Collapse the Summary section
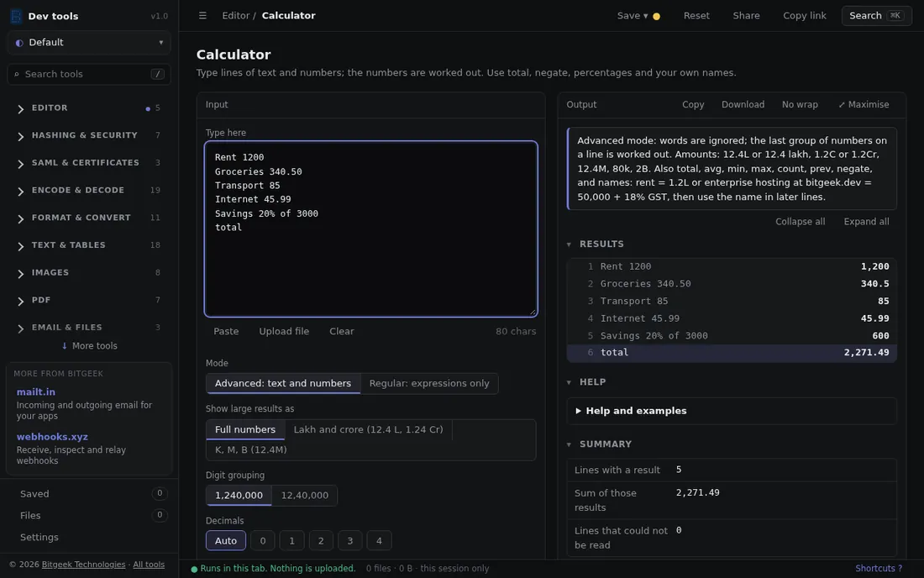The image size is (924, 578). click(x=599, y=444)
